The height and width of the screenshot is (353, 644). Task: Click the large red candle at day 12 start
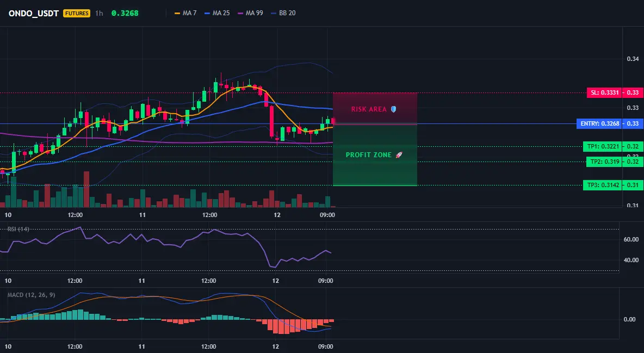coord(271,121)
